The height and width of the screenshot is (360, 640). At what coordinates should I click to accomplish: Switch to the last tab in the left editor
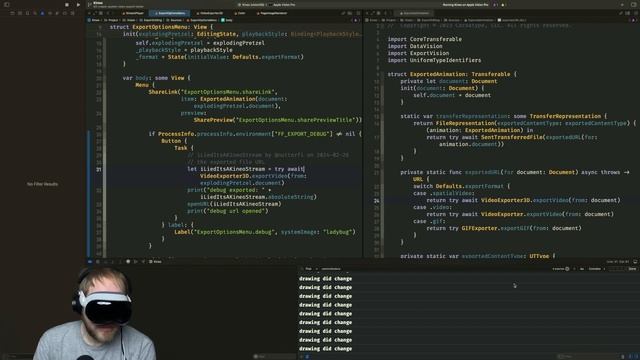pos(271,13)
